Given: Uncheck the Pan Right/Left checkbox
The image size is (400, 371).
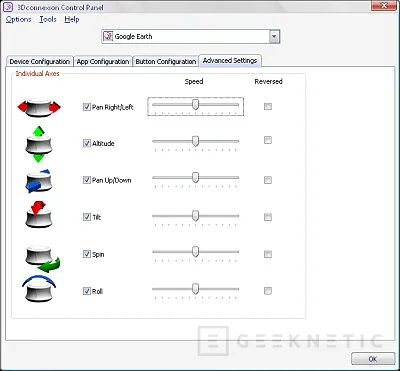Looking at the screenshot, I should point(87,107).
